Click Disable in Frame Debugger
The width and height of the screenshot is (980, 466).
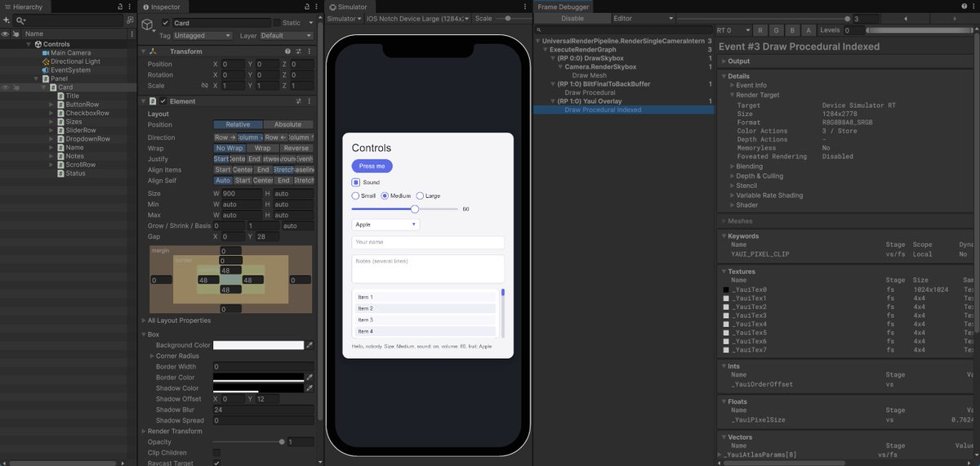click(x=572, y=18)
